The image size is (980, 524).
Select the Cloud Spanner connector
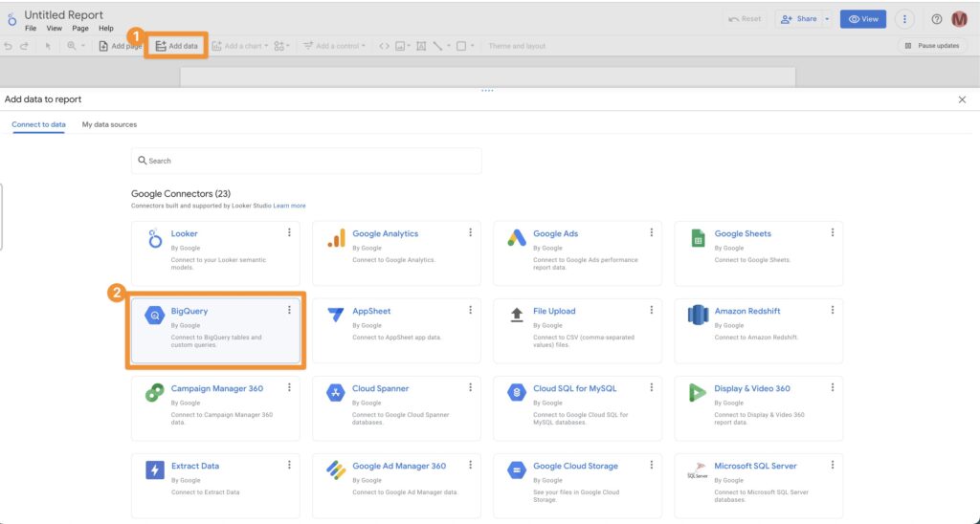(x=397, y=408)
